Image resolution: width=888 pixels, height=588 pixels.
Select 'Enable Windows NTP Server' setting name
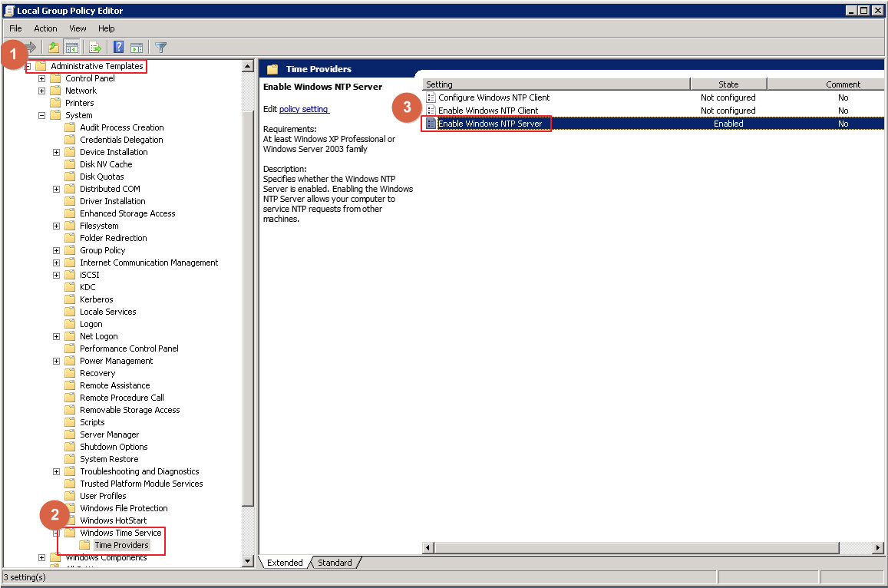(490, 124)
